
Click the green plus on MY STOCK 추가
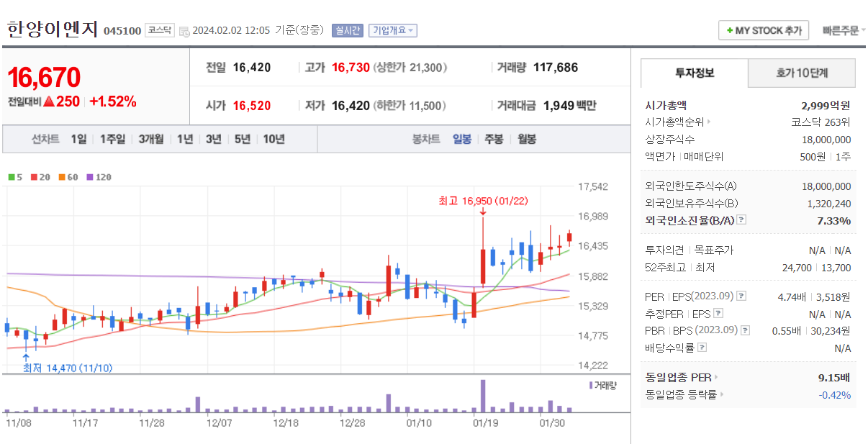(730, 31)
